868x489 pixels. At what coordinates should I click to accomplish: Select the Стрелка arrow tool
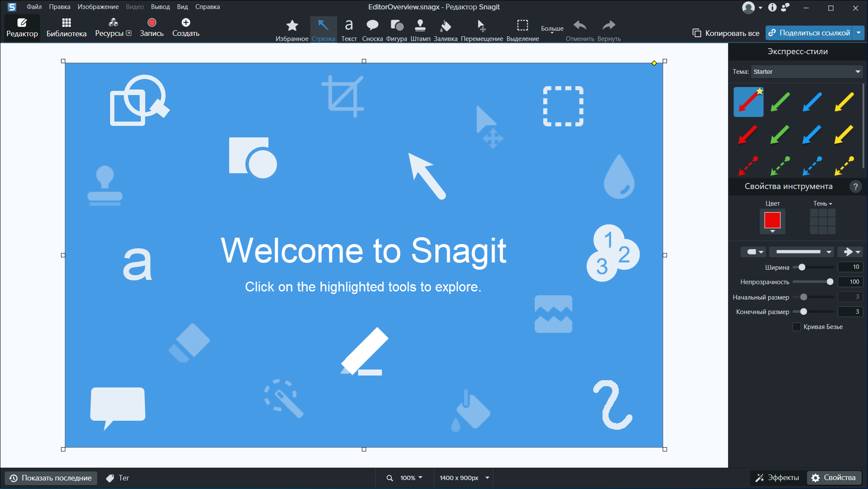pos(323,30)
